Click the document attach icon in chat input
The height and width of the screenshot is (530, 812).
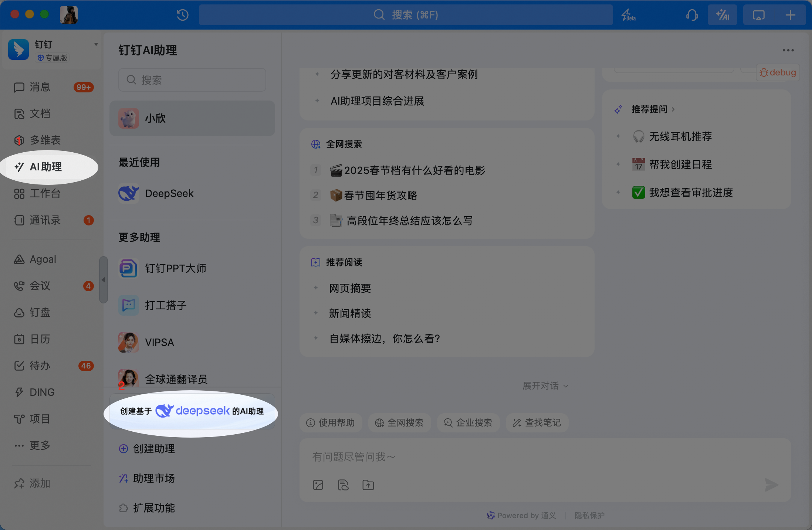point(343,485)
